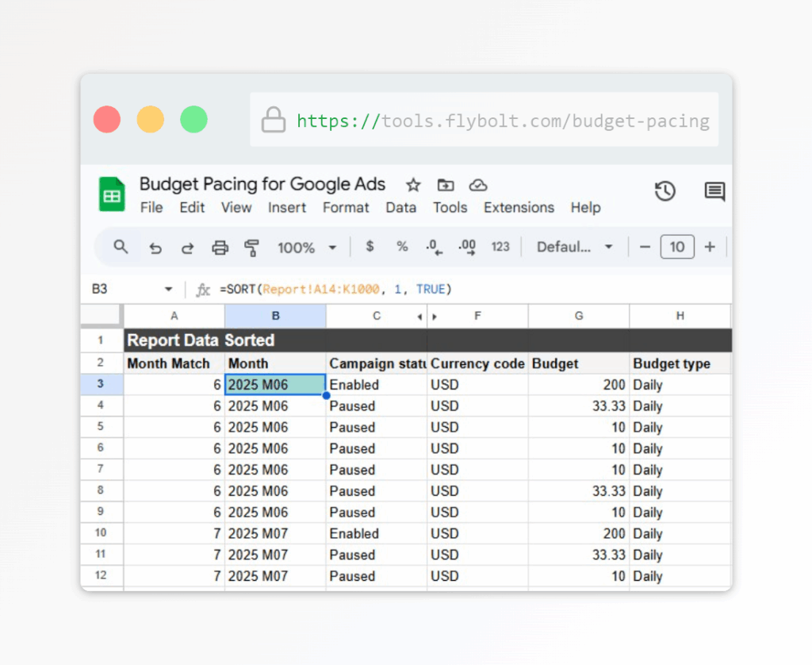Apply currency format with the dollar icon

click(x=370, y=247)
